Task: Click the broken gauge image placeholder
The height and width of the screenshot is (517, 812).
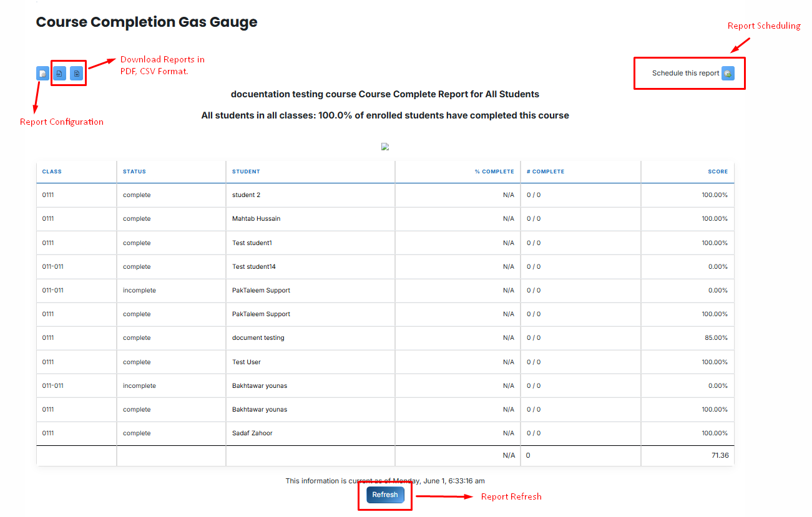Action: [x=385, y=147]
